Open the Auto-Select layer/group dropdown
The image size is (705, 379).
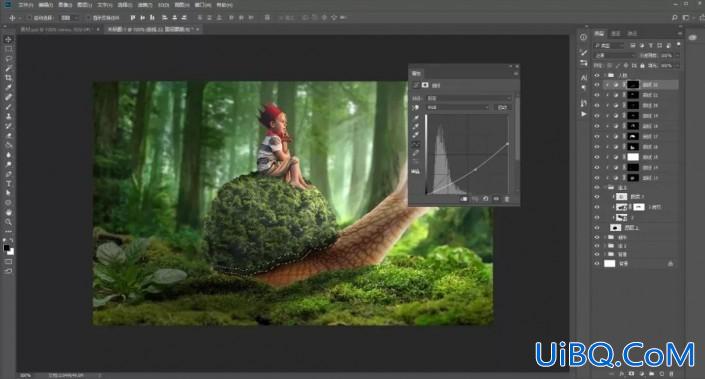click(x=70, y=18)
